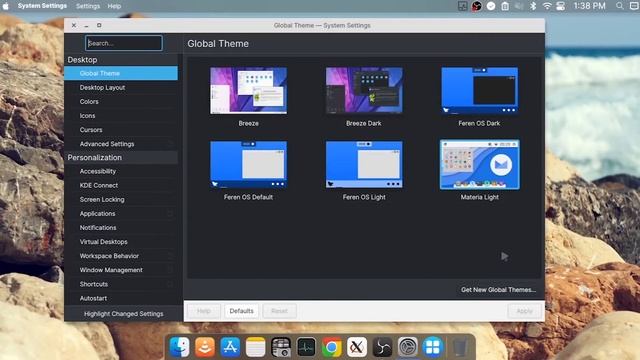Image resolution: width=640 pixels, height=360 pixels.
Task: Click the Spotlight search magnifier icon
Action: coord(620,6)
